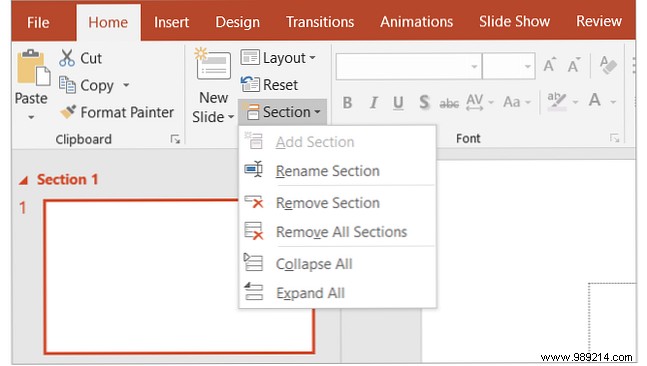Select Remove All Sections
The image size is (647, 366).
337,232
